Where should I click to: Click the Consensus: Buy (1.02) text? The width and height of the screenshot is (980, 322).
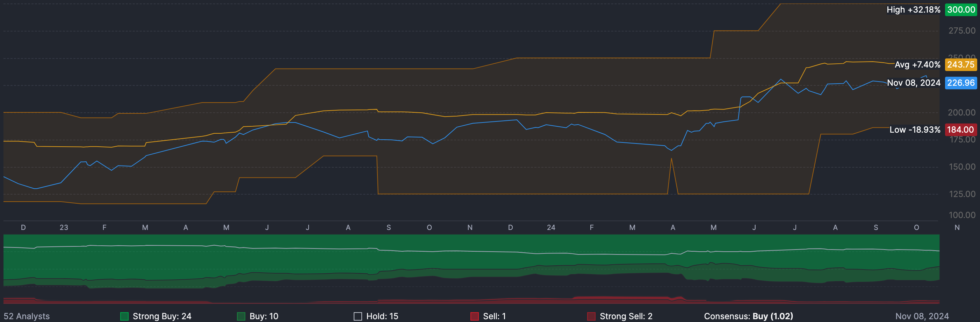pyautogui.click(x=748, y=316)
